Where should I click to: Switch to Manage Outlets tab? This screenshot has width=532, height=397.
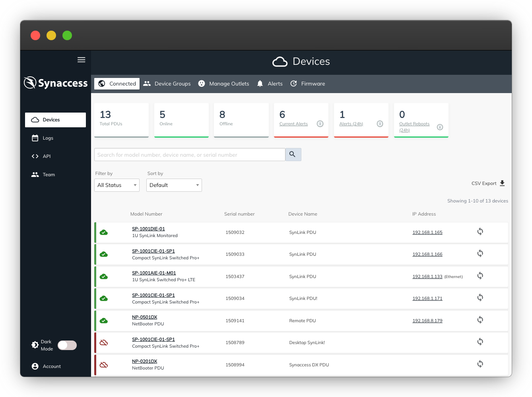[223, 84]
